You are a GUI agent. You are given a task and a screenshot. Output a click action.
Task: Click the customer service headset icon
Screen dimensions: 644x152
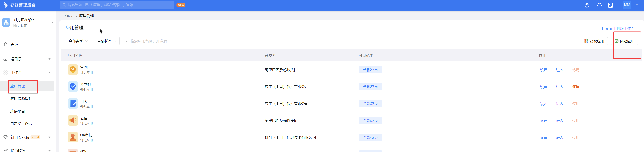point(599,5)
